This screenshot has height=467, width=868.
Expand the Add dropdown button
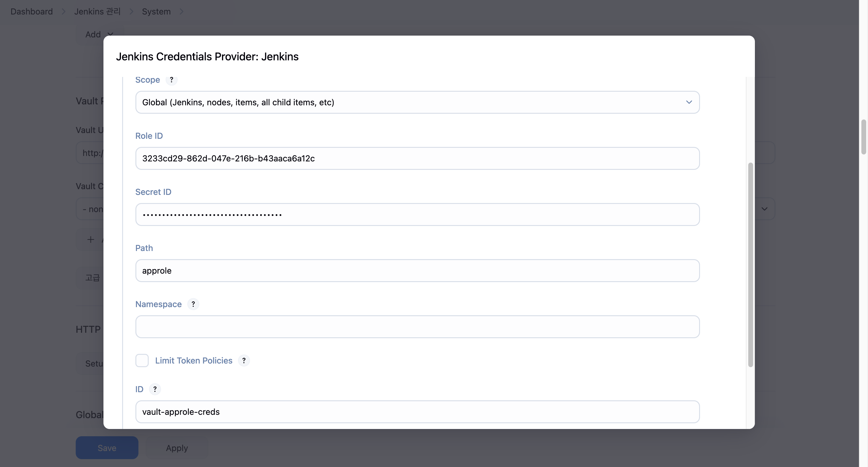tap(99, 34)
